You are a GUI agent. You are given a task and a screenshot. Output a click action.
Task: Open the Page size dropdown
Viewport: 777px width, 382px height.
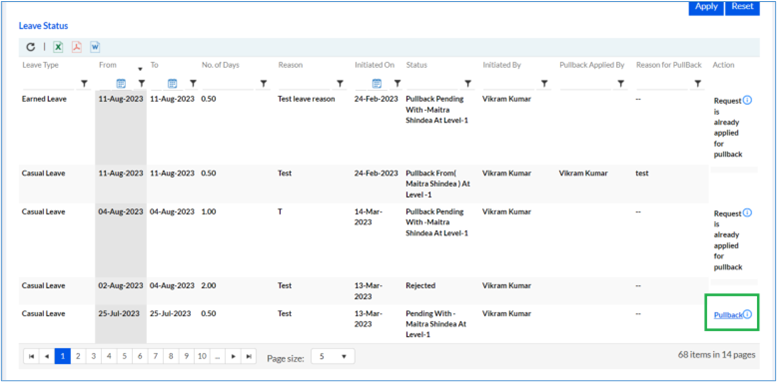(333, 356)
